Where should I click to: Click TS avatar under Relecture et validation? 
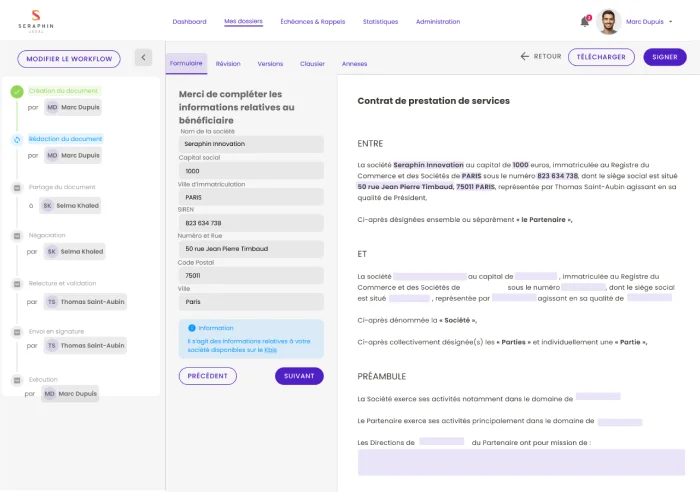[52, 302]
